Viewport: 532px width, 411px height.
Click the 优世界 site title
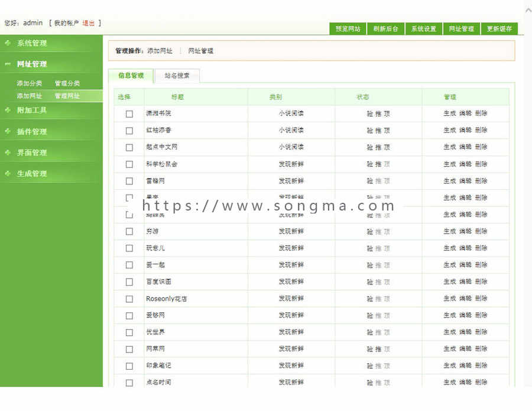(x=155, y=332)
